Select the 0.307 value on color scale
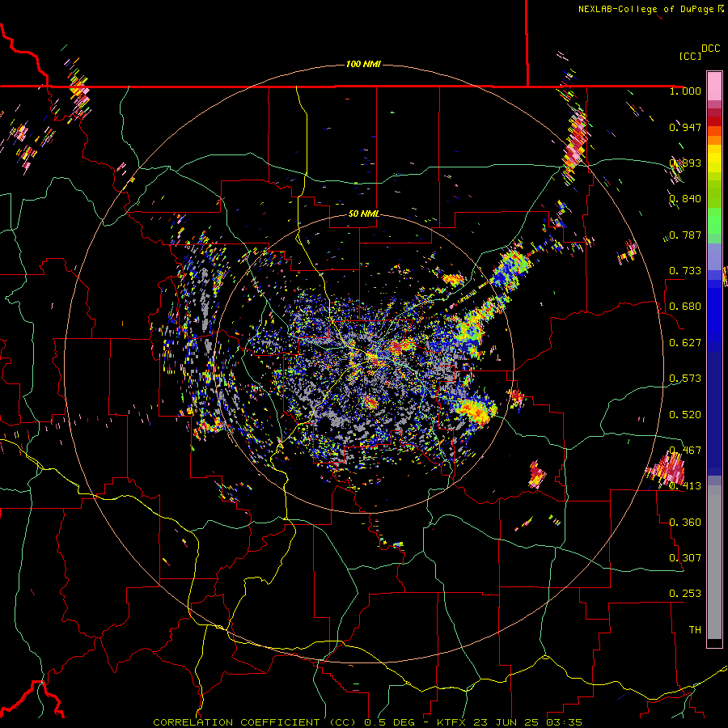The image size is (728, 728). 685,558
